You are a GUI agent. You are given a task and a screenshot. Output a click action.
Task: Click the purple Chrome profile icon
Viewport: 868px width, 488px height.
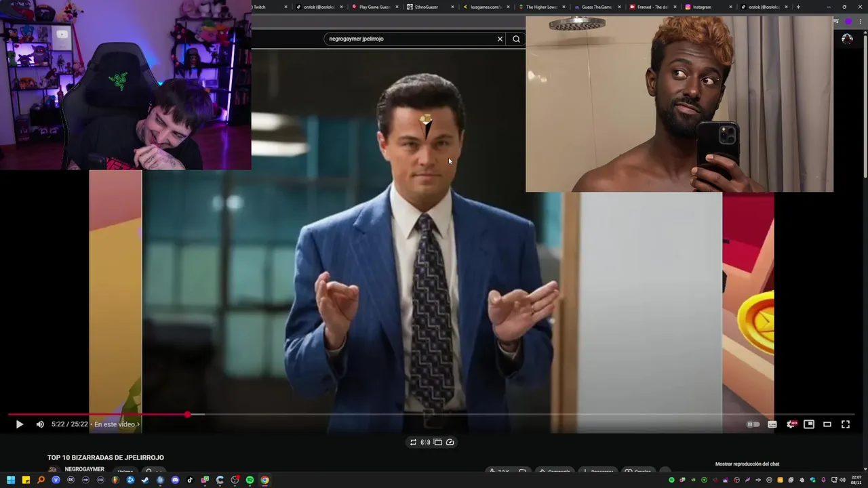point(848,22)
